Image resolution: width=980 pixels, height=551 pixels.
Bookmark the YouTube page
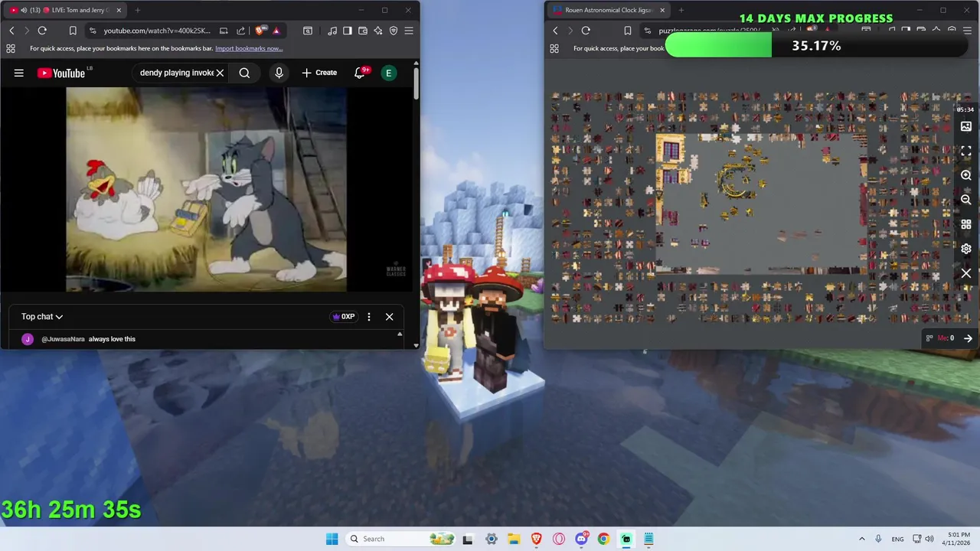point(73,31)
